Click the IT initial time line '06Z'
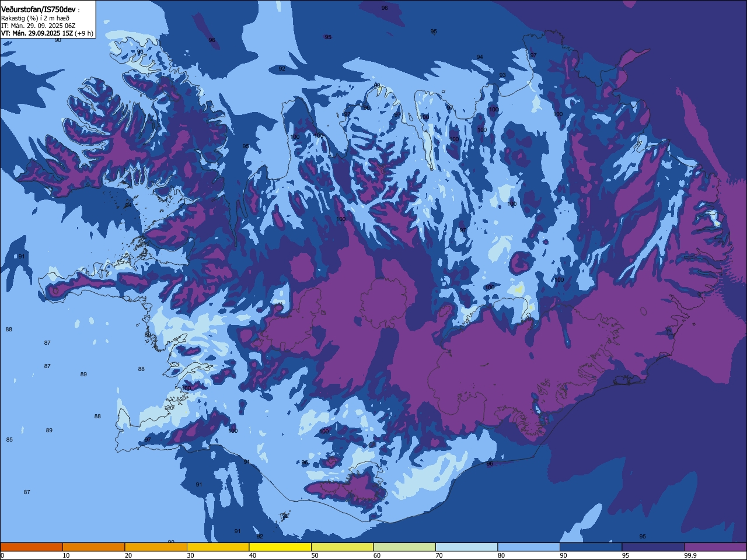747x560 pixels. [x=39, y=26]
